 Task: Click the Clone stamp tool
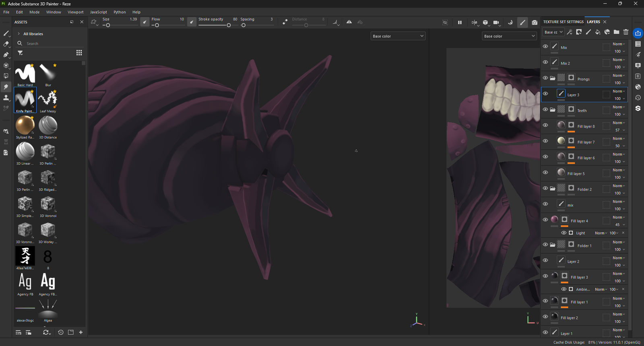click(6, 98)
